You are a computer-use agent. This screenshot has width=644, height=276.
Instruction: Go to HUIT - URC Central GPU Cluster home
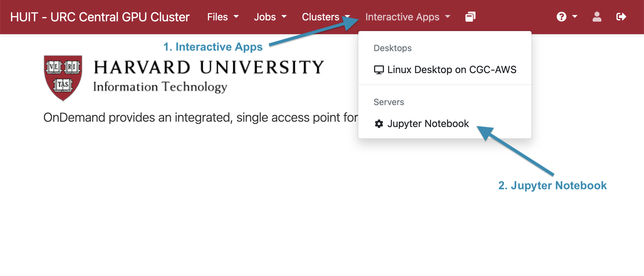(100, 17)
